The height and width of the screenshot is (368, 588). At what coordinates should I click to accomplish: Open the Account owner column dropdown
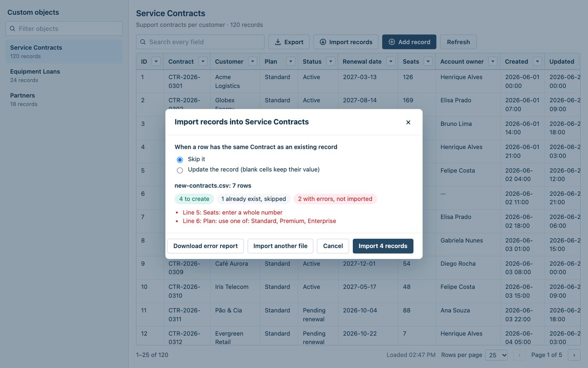click(493, 61)
